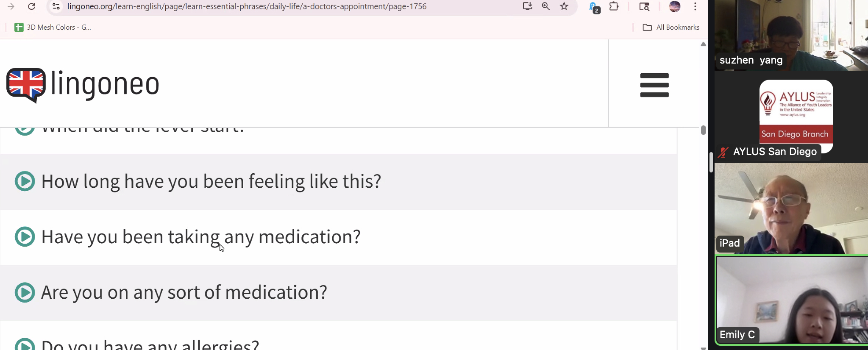Click the page's vertical scrollbar thumb
Screen dimensions: 868x350
click(703, 130)
